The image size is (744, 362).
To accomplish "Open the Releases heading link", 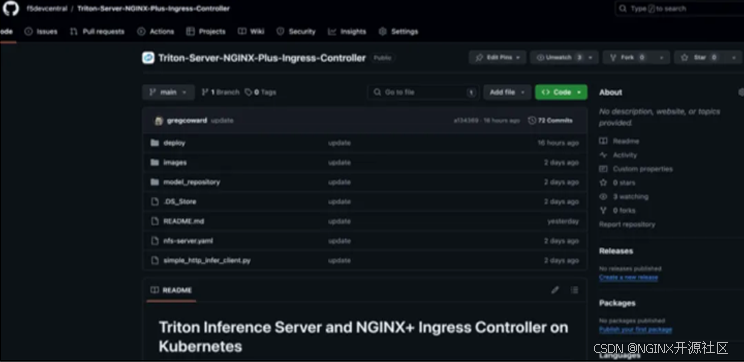I will click(616, 251).
